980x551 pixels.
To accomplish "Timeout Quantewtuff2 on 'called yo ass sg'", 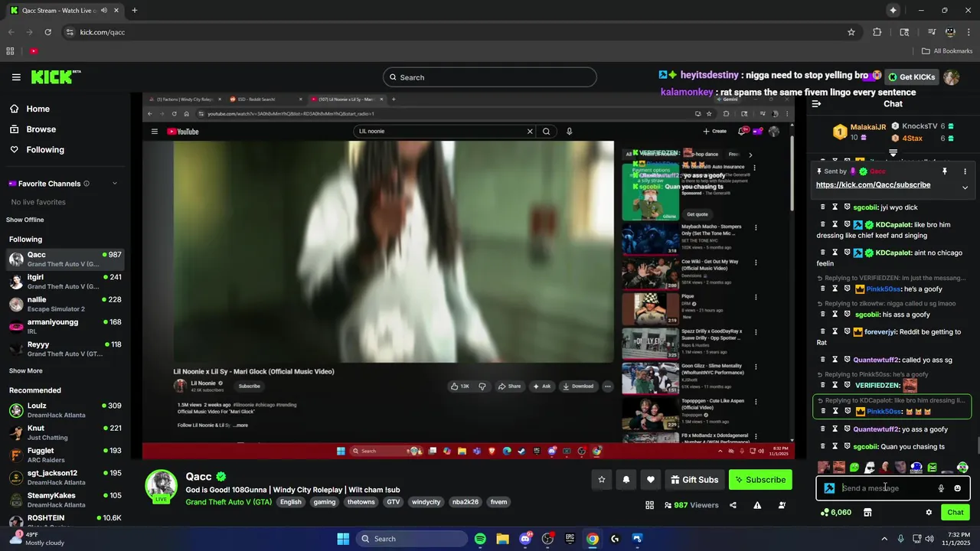I will 835,360.
